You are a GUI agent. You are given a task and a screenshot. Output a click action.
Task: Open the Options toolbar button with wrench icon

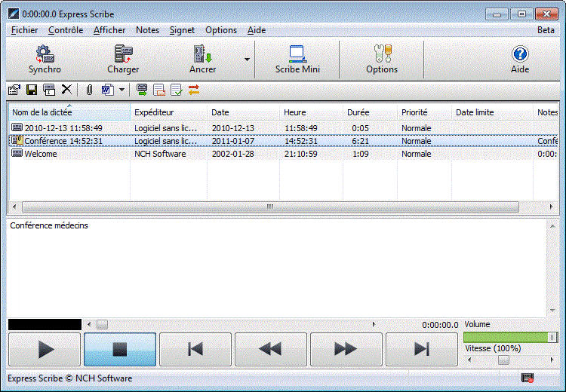tap(382, 60)
